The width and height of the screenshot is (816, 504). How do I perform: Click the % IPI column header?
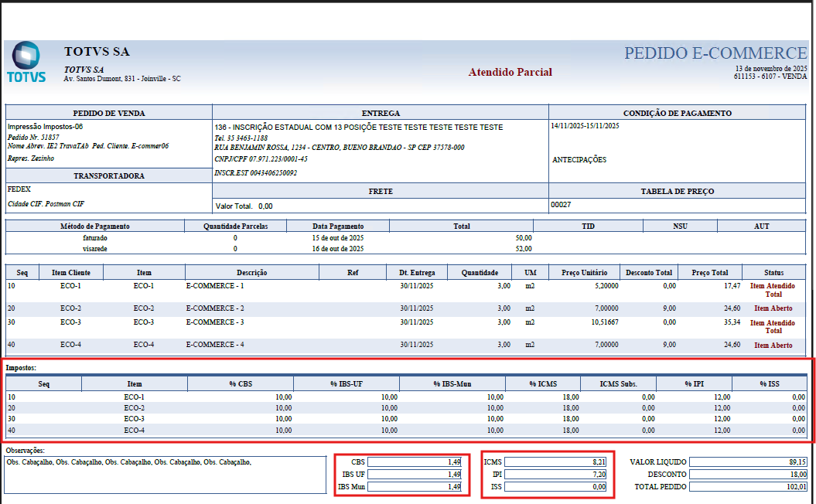point(695,384)
